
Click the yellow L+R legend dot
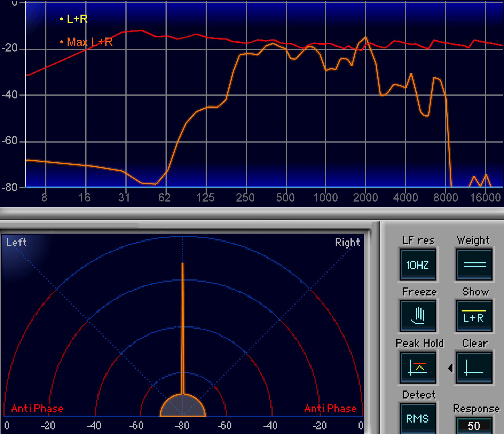[62, 19]
